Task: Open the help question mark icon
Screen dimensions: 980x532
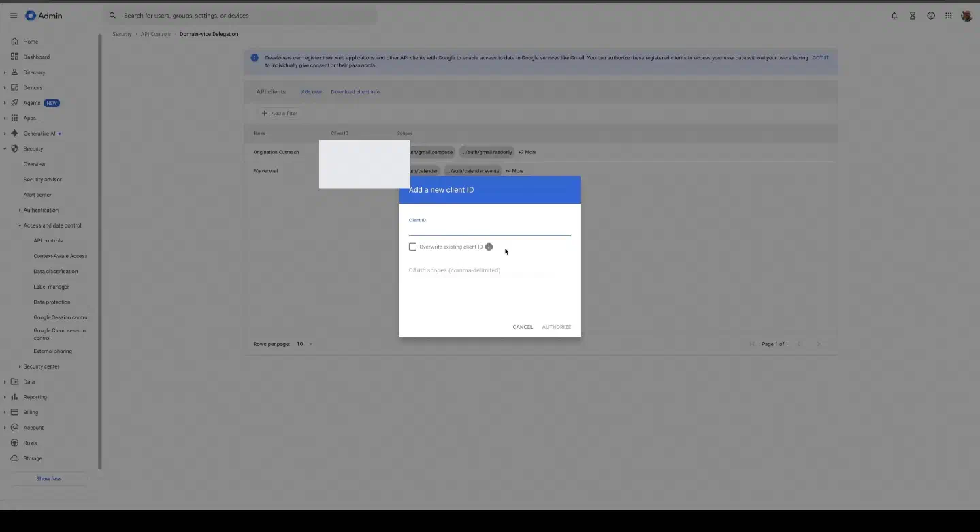Action: tap(931, 16)
